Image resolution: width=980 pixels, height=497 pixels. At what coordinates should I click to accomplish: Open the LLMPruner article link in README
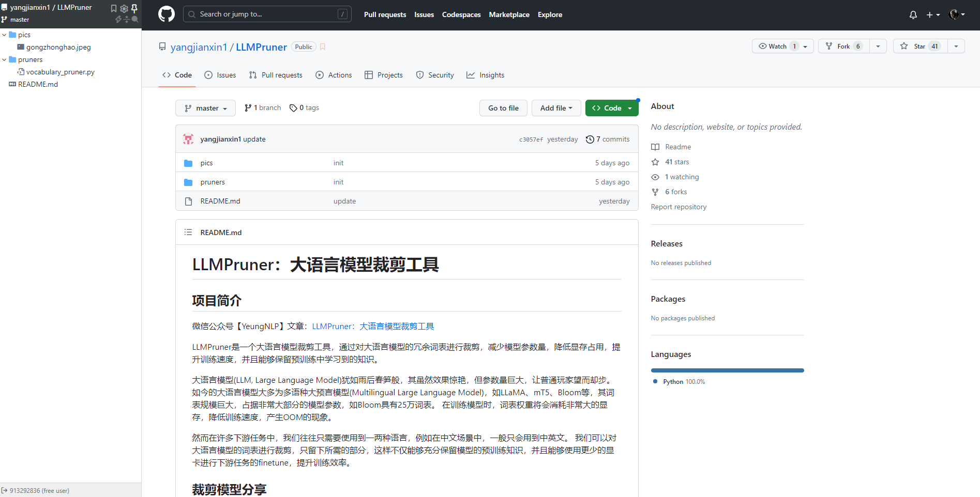point(373,326)
